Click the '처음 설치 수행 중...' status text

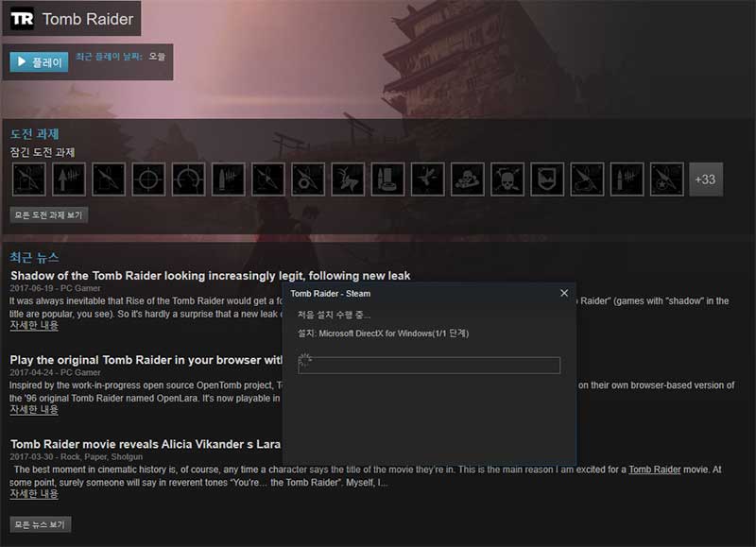coord(334,316)
